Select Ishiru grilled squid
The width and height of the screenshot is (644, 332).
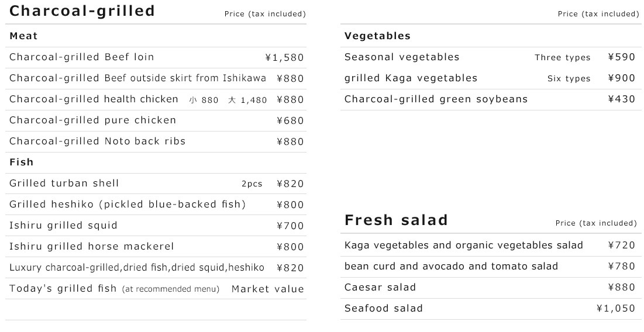[63, 226]
